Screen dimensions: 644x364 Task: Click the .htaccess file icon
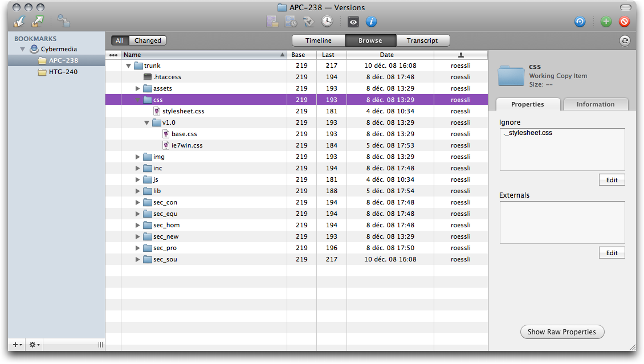[148, 77]
